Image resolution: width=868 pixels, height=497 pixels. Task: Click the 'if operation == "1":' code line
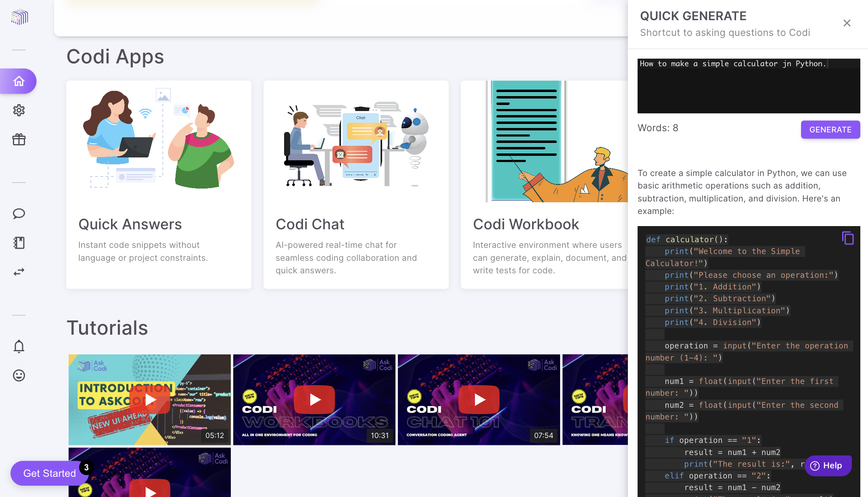point(713,440)
